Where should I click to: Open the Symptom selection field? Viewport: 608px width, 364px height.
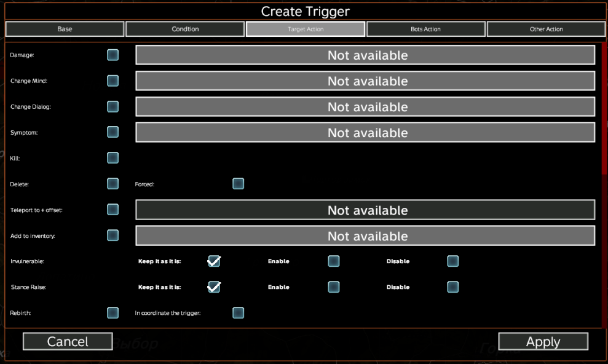(365, 132)
